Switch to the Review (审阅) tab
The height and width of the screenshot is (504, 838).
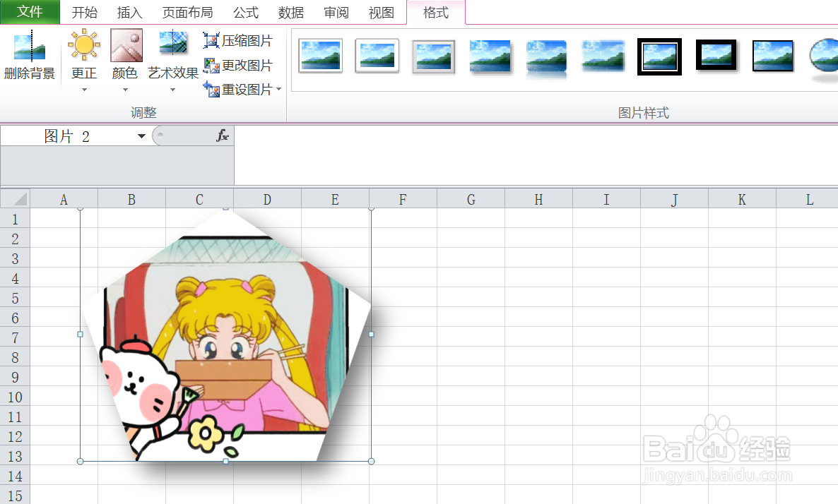tap(336, 12)
